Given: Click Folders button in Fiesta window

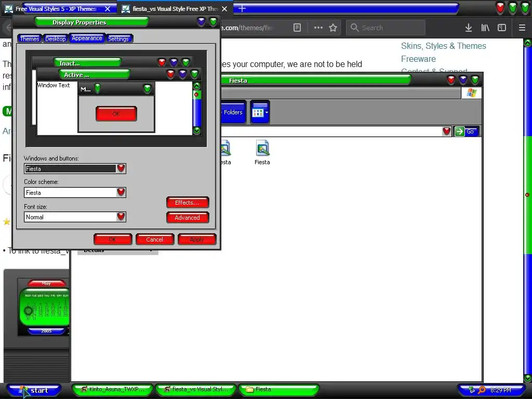Looking at the screenshot, I should point(233,112).
